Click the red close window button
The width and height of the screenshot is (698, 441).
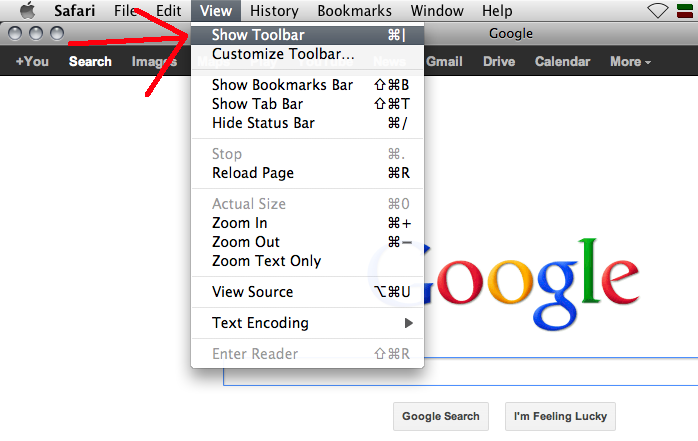tap(15, 33)
